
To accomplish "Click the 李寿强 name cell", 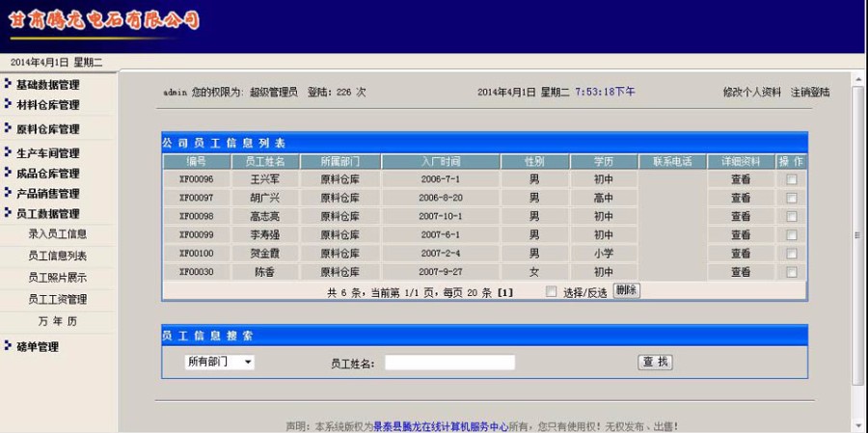I will (265, 234).
